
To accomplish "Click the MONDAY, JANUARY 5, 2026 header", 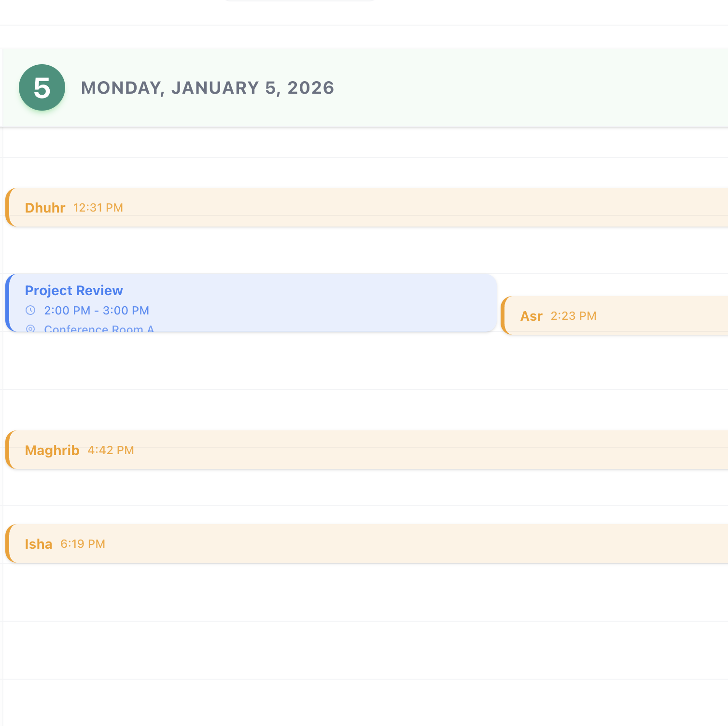I will click(208, 87).
